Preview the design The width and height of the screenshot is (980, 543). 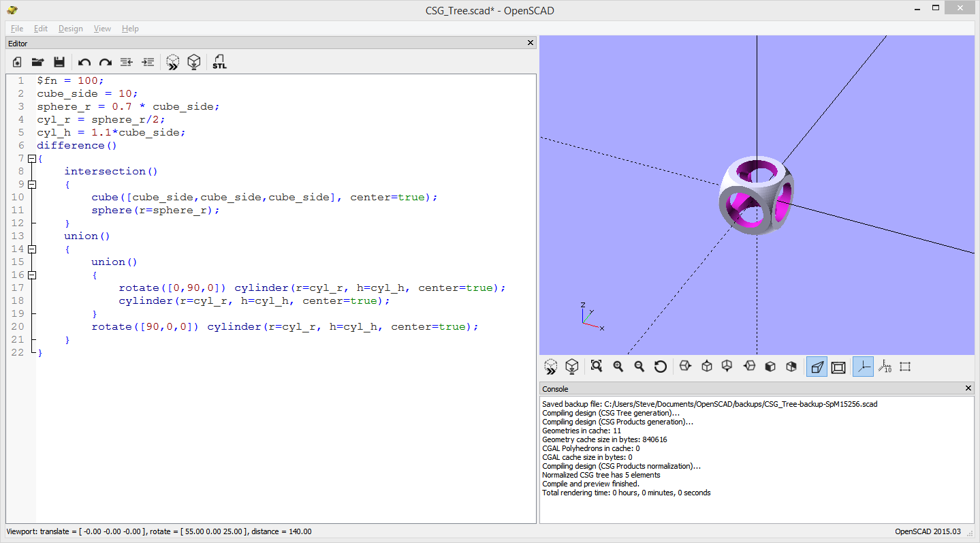point(172,61)
